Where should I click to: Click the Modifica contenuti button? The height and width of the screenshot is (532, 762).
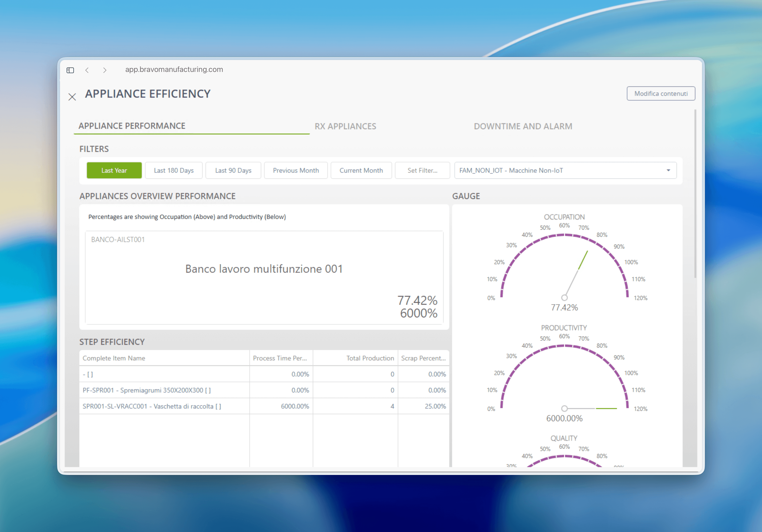(x=661, y=94)
